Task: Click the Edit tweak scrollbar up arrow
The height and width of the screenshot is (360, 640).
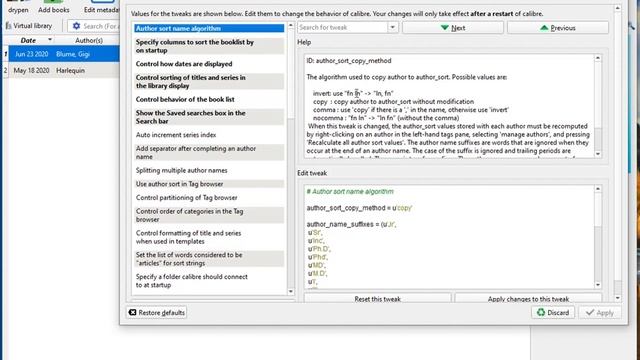Action: point(598,189)
